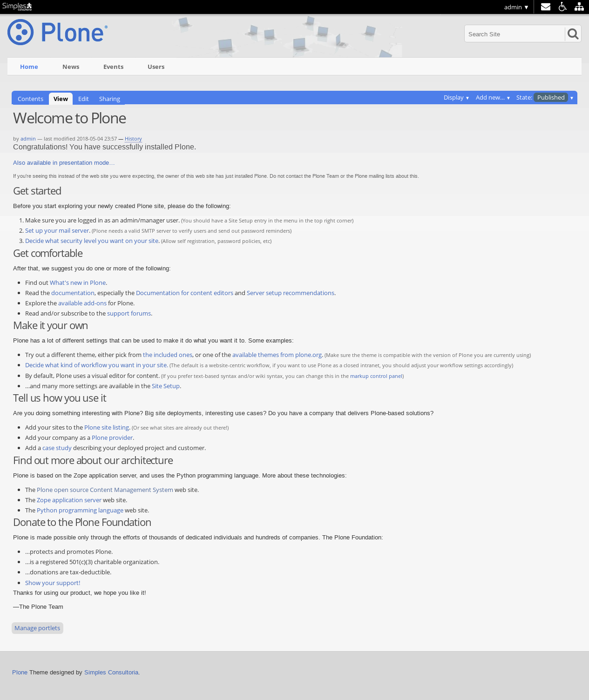This screenshot has width=589, height=700.
Task: Open the contact envelope icon
Action: pos(546,7)
